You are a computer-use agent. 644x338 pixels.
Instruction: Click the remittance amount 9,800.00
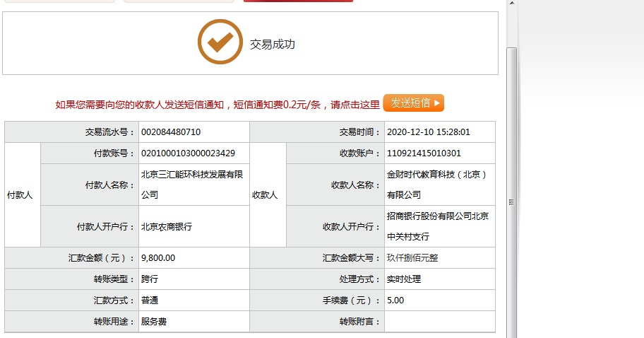158,258
